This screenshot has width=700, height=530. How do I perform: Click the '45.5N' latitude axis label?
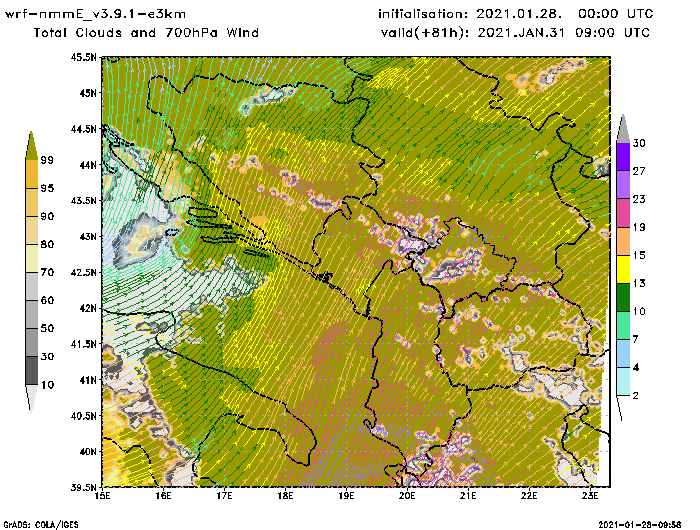click(83, 57)
